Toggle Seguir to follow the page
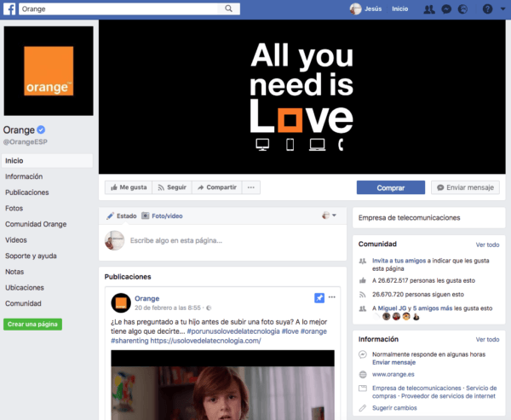 171,187
